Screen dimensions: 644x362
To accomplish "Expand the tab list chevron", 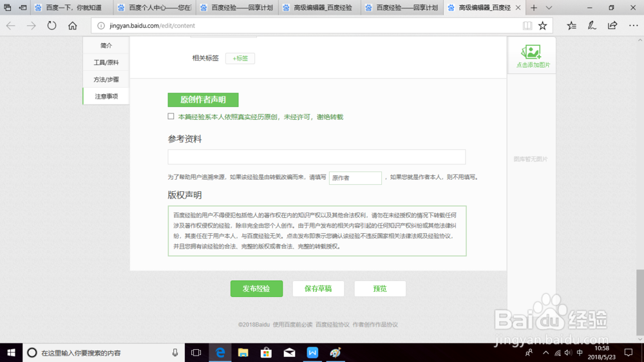I will (x=549, y=7).
